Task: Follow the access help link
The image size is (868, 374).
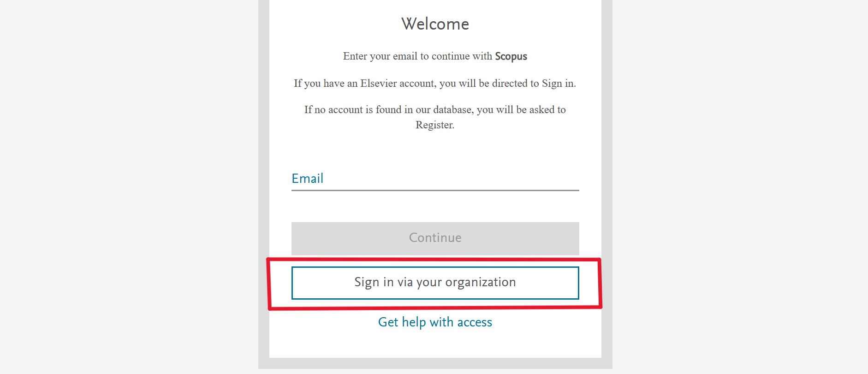Action: click(x=435, y=322)
